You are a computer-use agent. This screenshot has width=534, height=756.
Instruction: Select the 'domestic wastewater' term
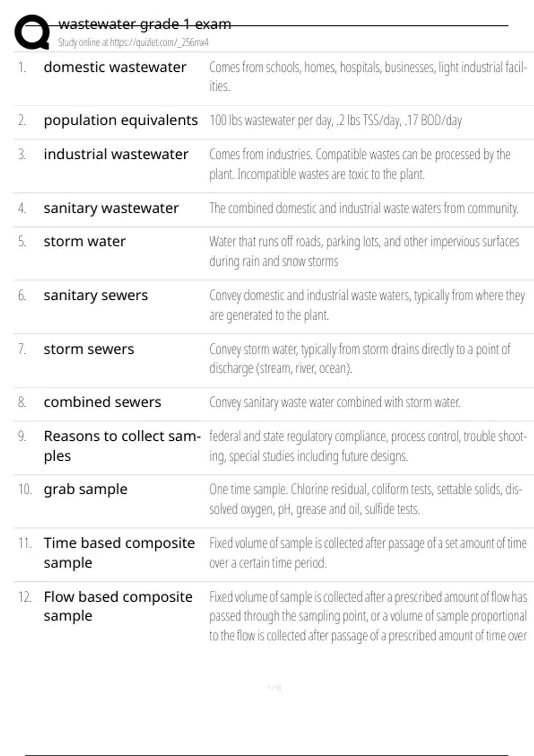coord(115,67)
